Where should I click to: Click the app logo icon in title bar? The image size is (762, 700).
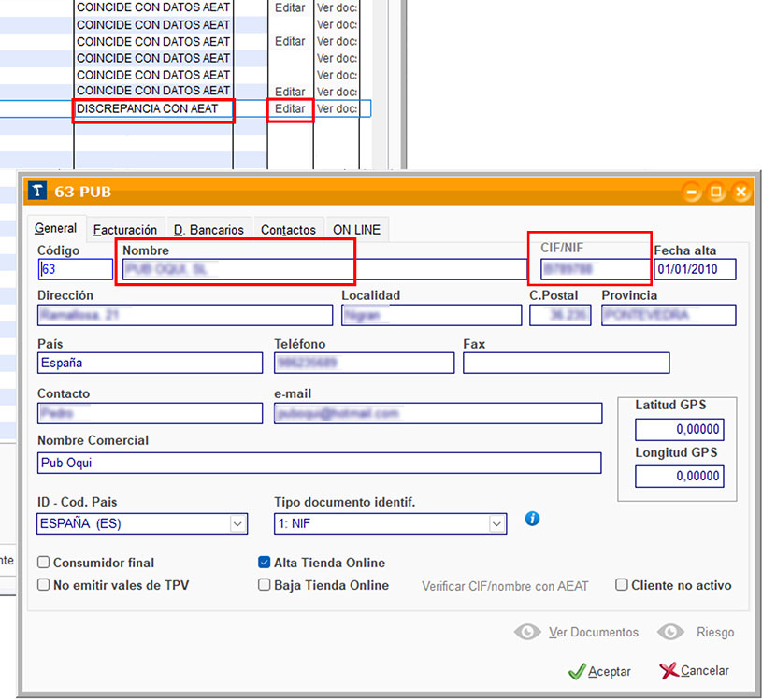point(37,192)
